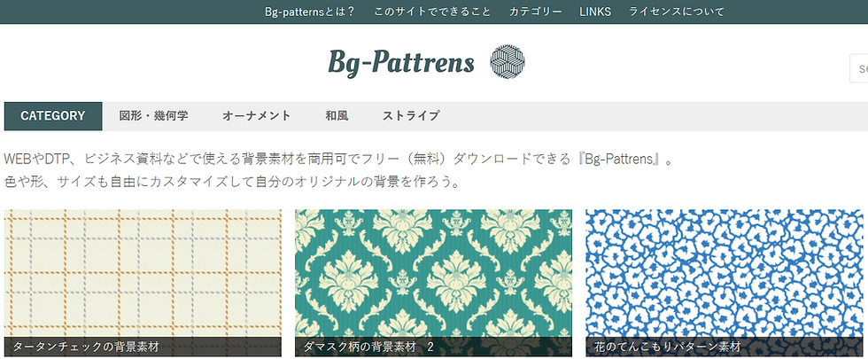Screen dimensions: 868x359
Task: Select the オーナメント category
Action: 256,116
